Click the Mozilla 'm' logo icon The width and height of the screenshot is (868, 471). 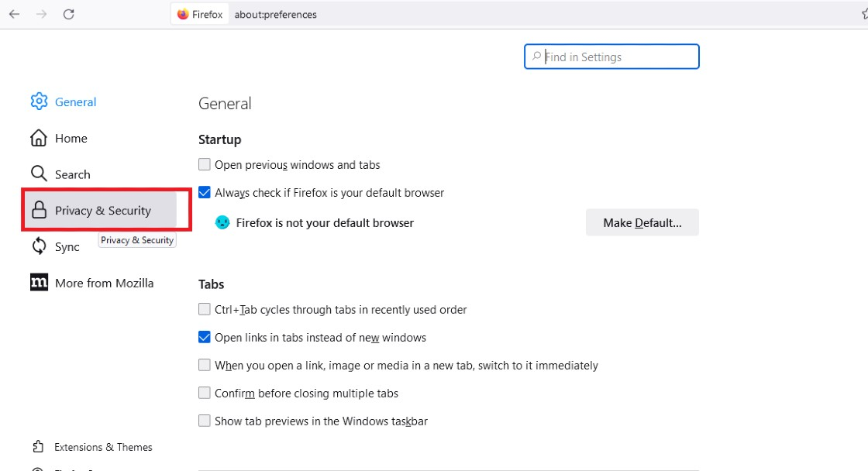(39, 282)
